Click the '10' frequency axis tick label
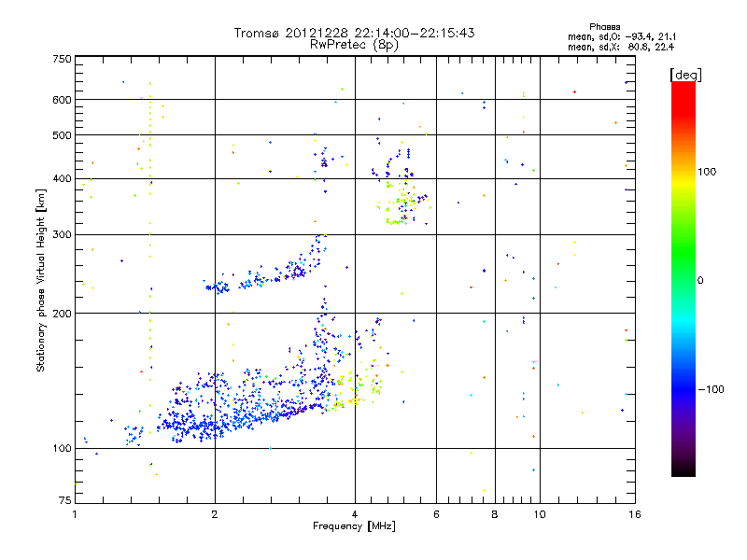 (540, 514)
